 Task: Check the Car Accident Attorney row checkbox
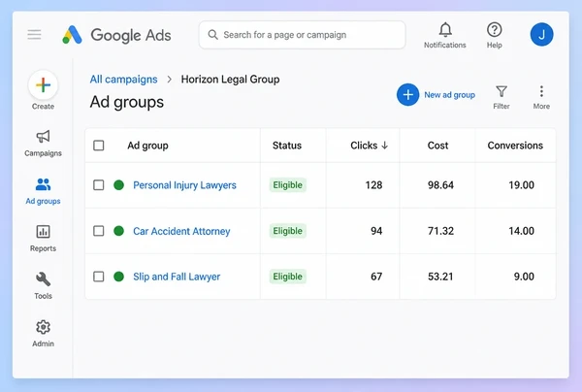(99, 231)
